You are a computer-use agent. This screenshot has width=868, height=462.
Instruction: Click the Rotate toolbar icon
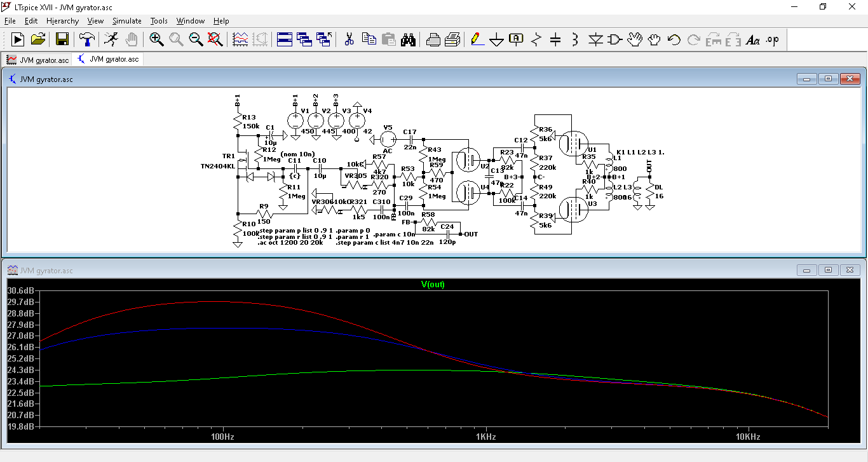click(x=713, y=39)
